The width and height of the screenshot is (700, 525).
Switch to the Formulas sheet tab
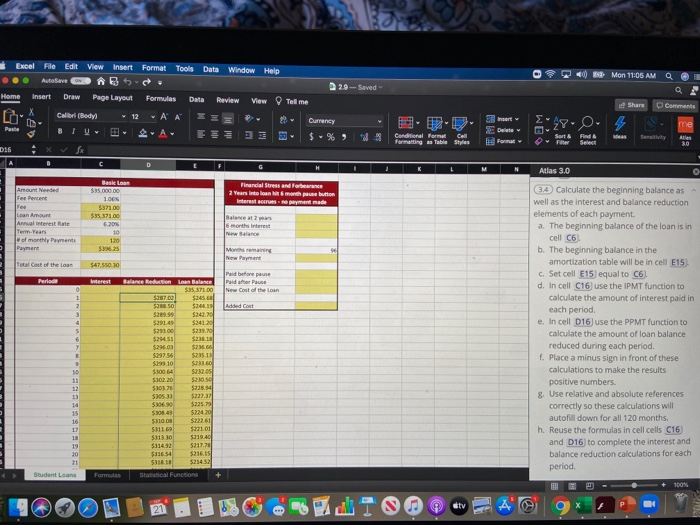click(107, 475)
